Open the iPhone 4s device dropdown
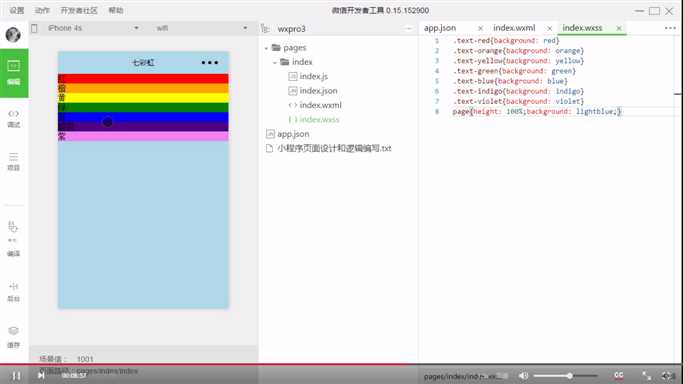The width and height of the screenshot is (683, 384). (93, 28)
